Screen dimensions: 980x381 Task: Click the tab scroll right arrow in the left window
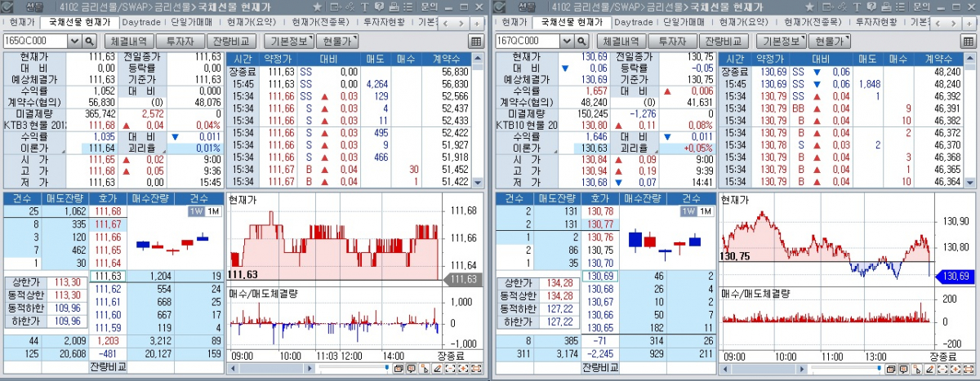click(463, 23)
